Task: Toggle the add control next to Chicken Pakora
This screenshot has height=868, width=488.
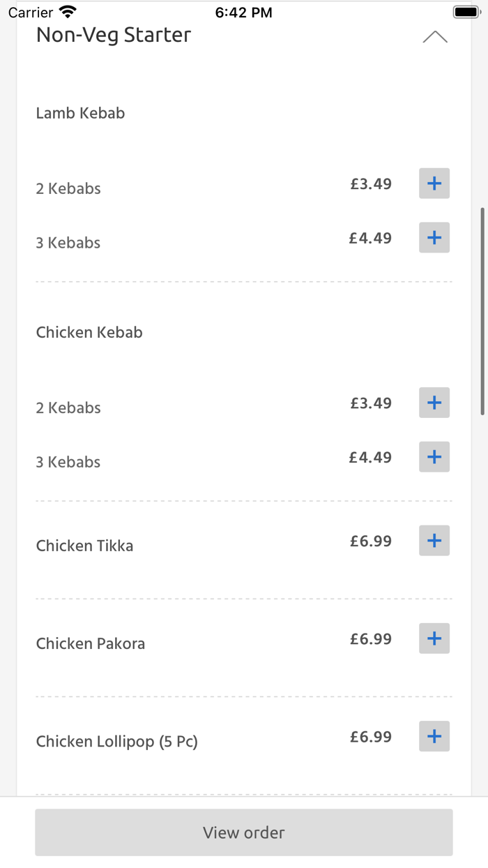Action: point(434,638)
